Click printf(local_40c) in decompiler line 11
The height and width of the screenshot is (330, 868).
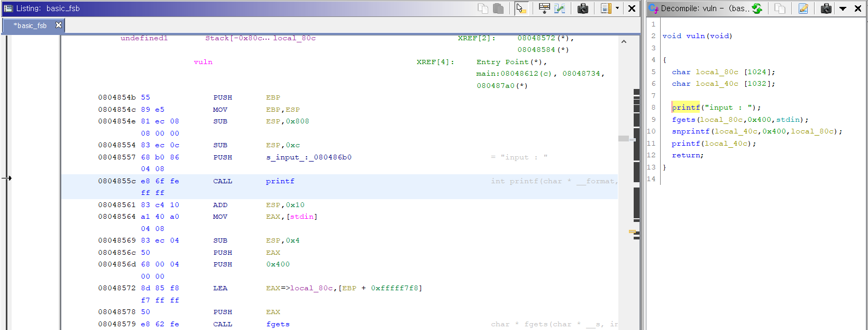point(714,144)
